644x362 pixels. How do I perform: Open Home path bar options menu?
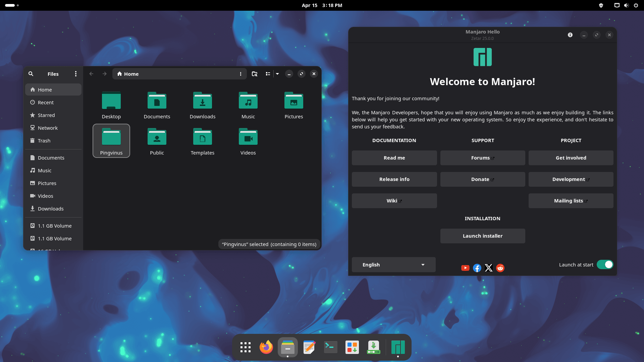tap(240, 74)
